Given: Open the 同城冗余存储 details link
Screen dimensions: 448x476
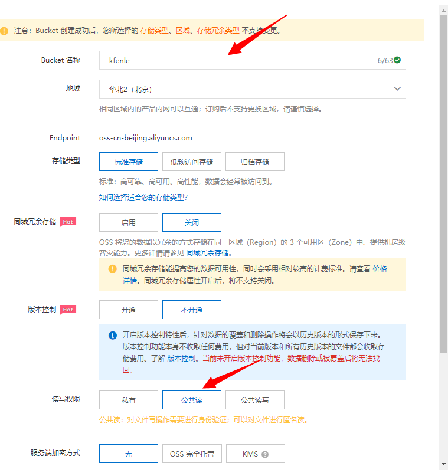Looking at the screenshot, I should 208,253.
